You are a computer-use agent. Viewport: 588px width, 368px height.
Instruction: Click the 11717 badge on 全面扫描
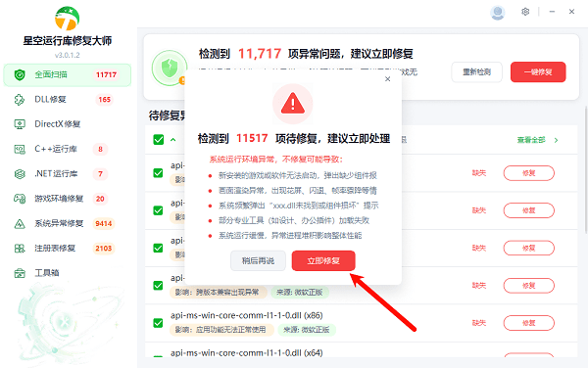pyautogui.click(x=106, y=75)
